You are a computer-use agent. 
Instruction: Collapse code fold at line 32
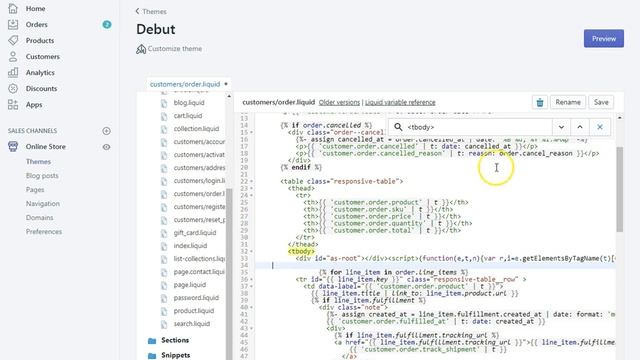tap(251, 251)
